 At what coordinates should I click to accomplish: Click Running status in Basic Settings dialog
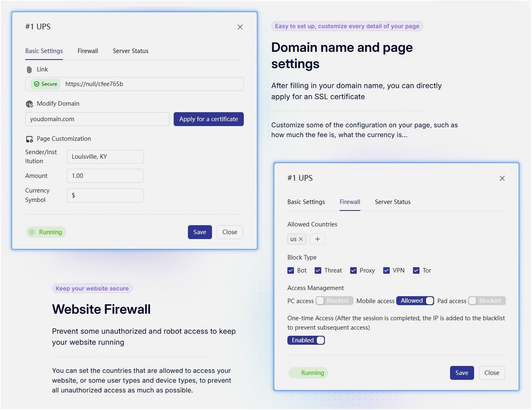pyautogui.click(x=46, y=232)
